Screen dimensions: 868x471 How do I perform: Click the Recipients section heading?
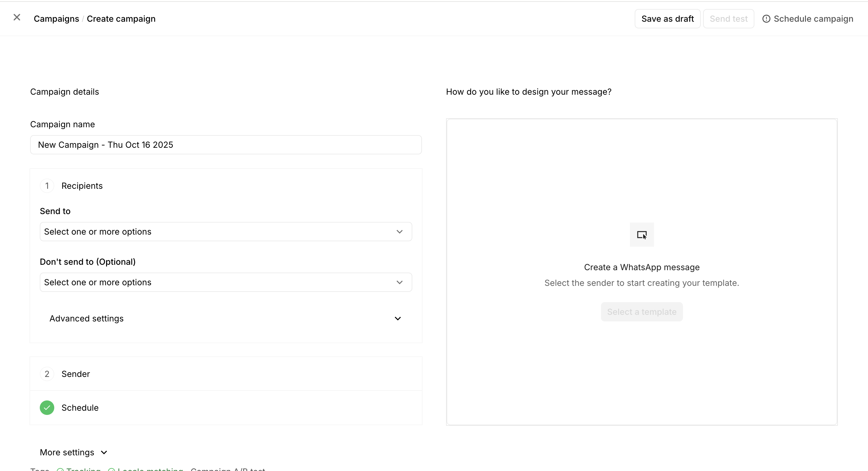click(82, 186)
